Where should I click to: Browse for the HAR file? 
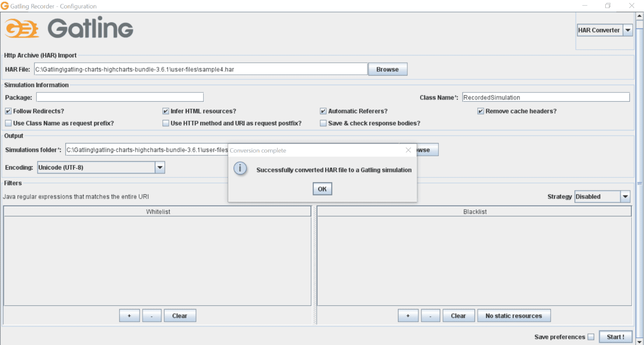387,69
